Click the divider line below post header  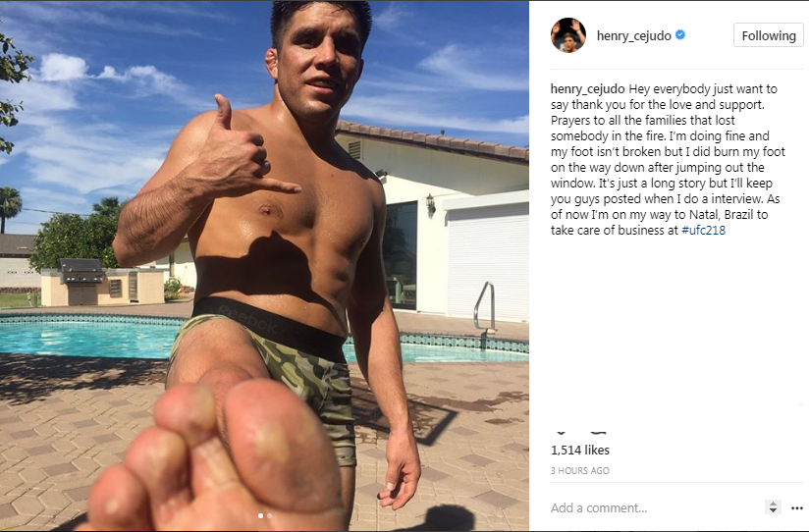click(676, 69)
